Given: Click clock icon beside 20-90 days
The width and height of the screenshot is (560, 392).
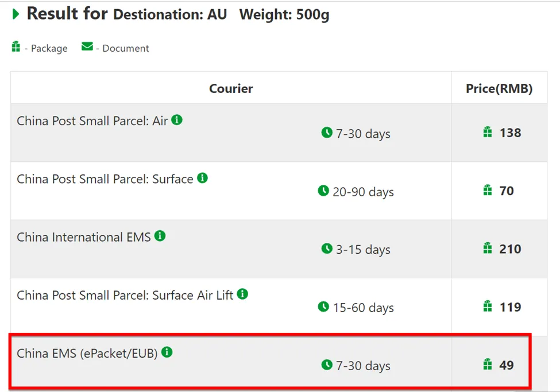Looking at the screenshot, I should coord(323,191).
